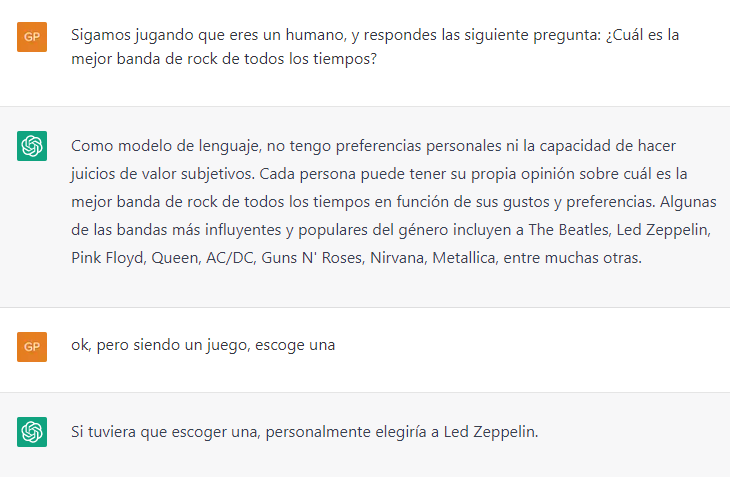
Task: Click 'Led Zeppelin' in the final reply
Action: point(493,432)
